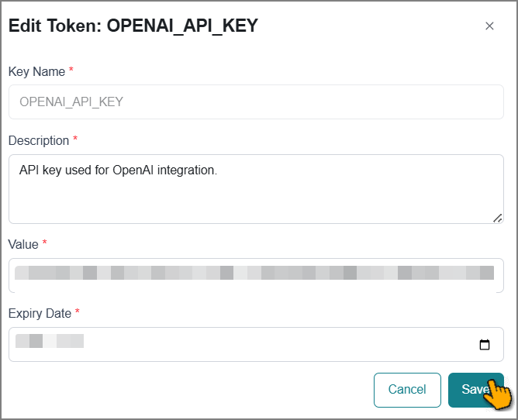Close the Edit Token dialog with X
518x420 pixels.
[x=489, y=26]
